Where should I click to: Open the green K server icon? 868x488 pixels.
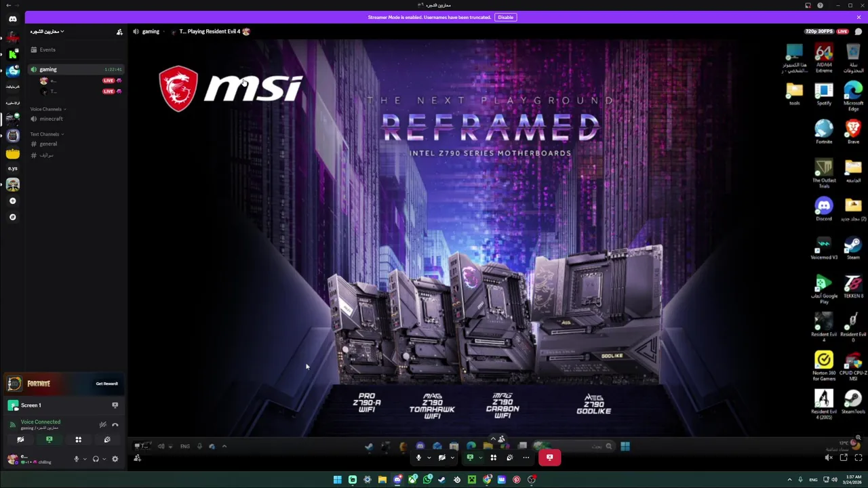click(13, 54)
